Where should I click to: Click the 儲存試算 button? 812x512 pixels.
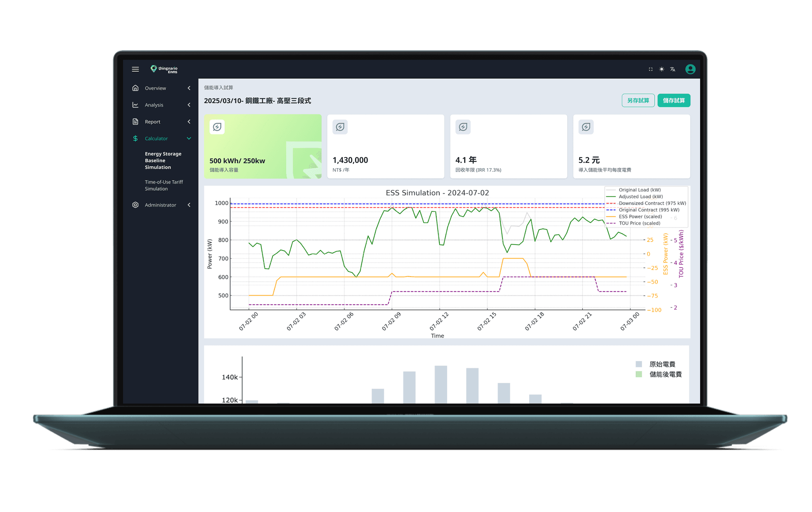[674, 100]
